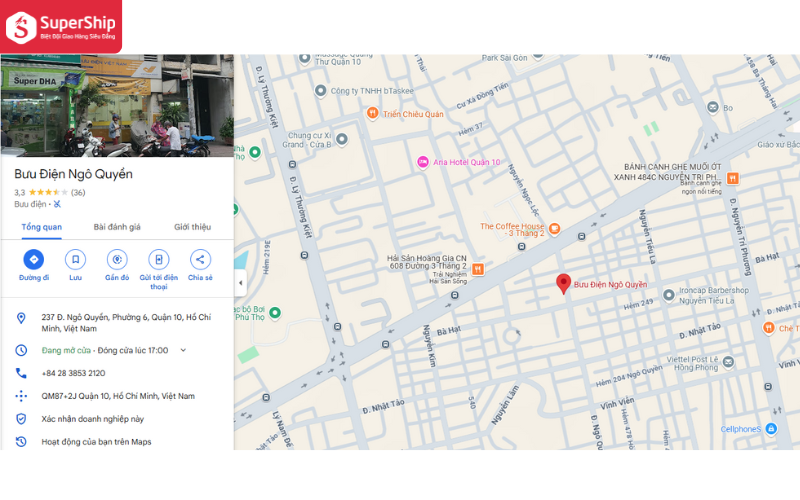The width and height of the screenshot is (800, 500).
Task: Save the place with the Lưu icon
Action: click(x=76, y=260)
